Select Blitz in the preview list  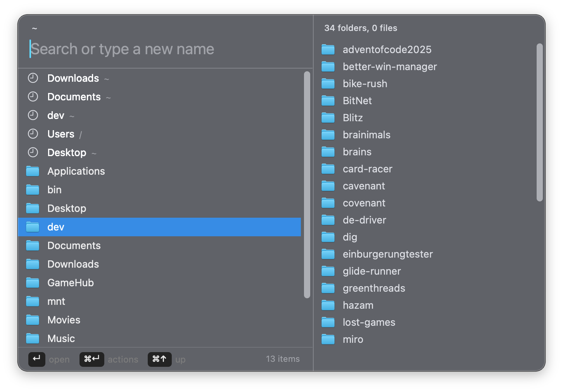tap(353, 118)
